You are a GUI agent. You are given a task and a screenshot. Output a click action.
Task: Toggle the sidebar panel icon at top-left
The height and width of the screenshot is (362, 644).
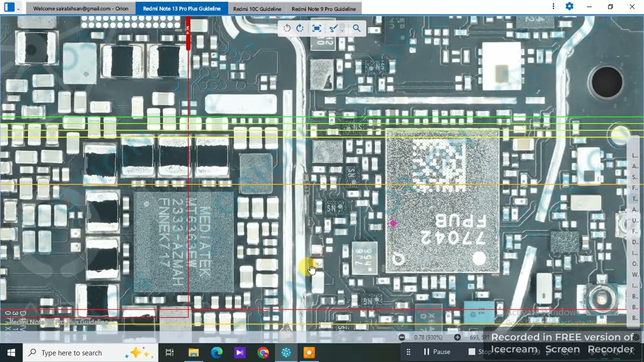click(x=9, y=7)
